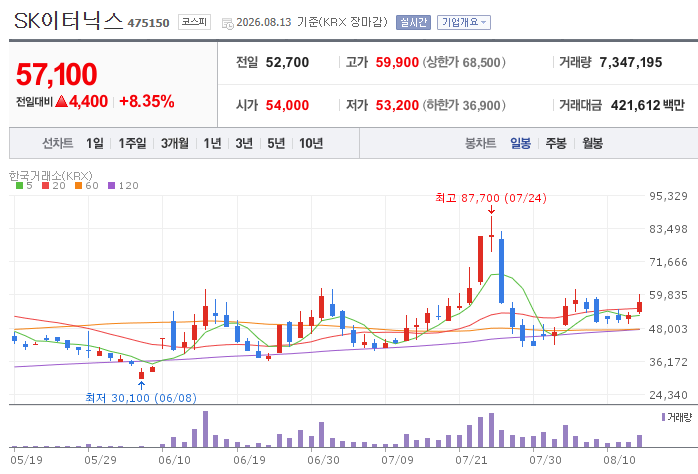Viewport: 698px width, 474px height.
Task: Toggle the 실시간 real-time button
Action: pyautogui.click(x=414, y=22)
